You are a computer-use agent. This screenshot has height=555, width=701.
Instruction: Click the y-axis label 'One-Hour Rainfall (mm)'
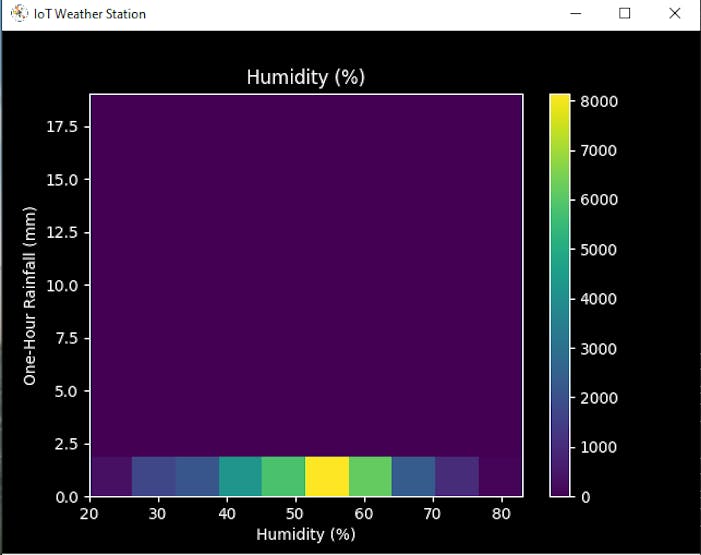30,296
